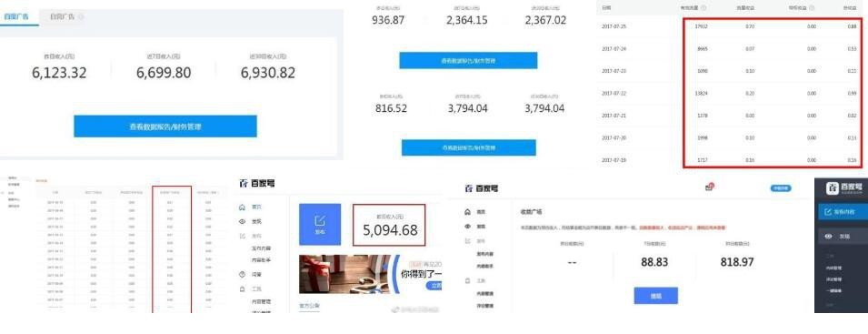The image size is (868, 334).
Task: Select the 5,094.68 income figure
Action: pyautogui.click(x=390, y=230)
